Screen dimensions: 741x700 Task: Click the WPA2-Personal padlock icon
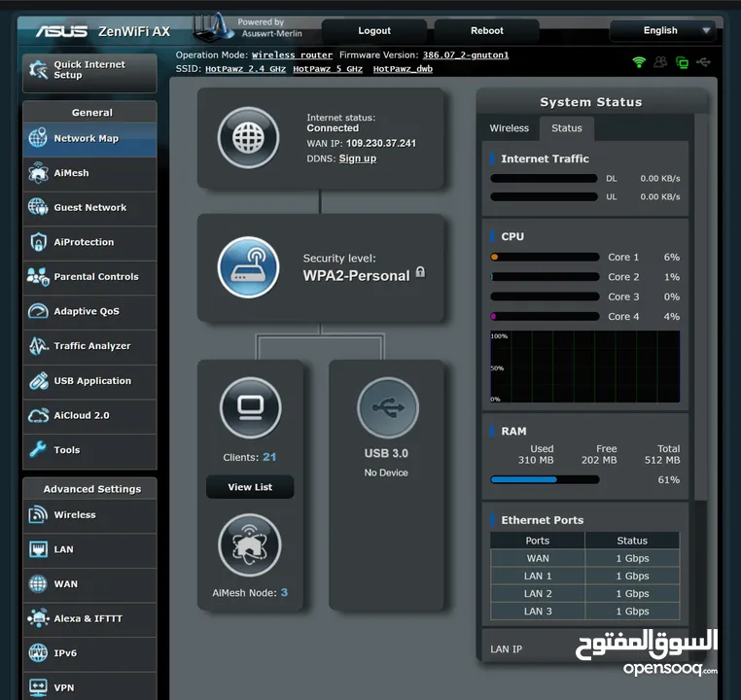pos(420,272)
